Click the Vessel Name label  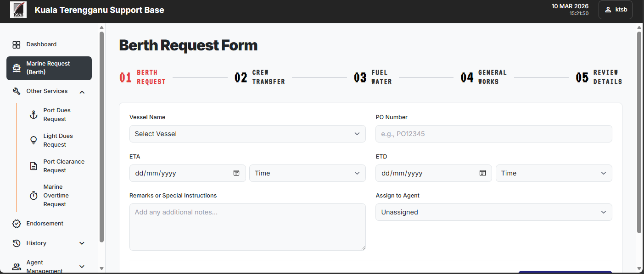coord(147,117)
